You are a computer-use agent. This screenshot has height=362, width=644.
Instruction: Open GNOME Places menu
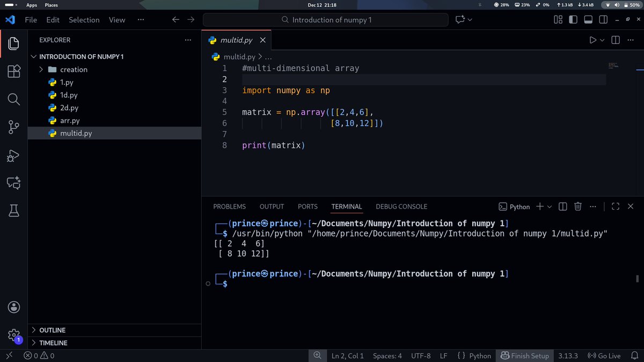[52, 5]
